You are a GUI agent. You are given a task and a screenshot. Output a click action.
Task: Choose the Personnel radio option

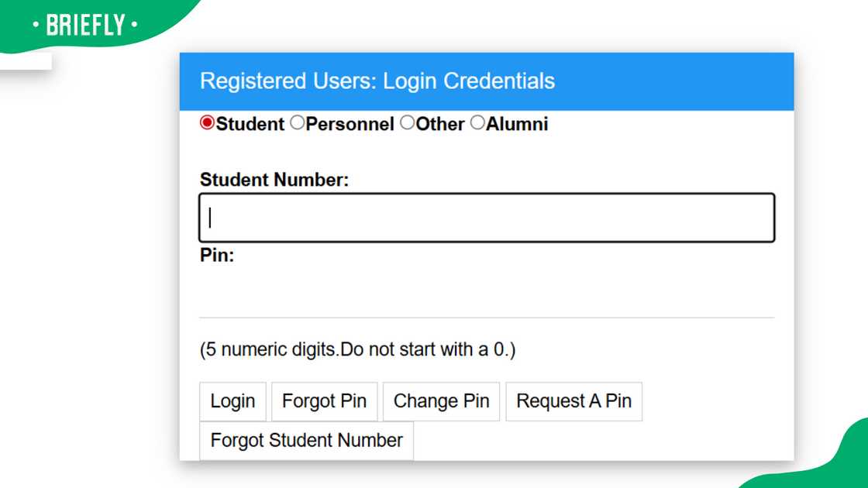tap(298, 123)
